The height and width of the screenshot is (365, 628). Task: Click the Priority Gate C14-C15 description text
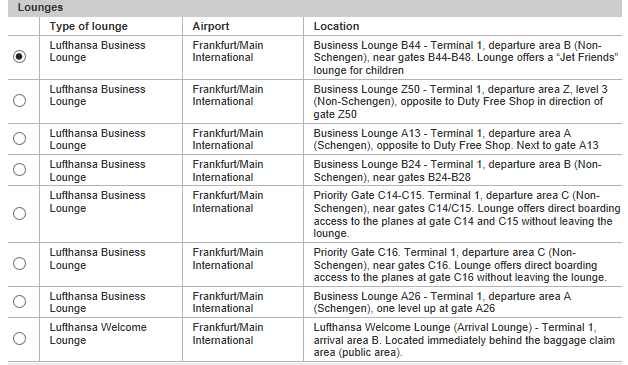coord(467,214)
